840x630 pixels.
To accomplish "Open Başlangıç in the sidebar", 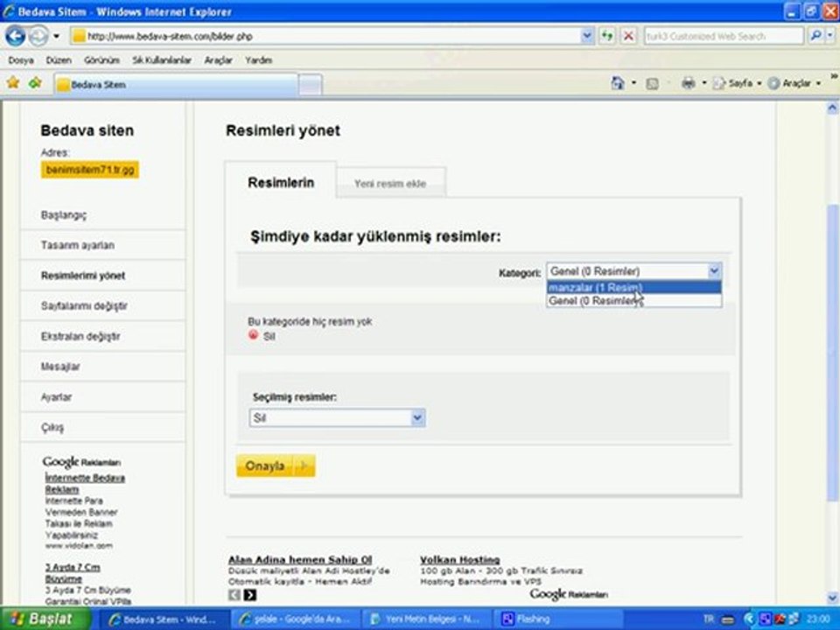I will pos(64,215).
